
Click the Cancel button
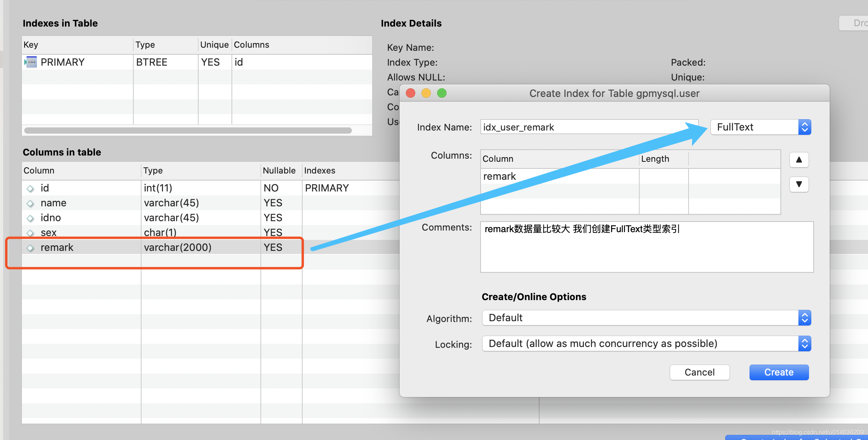point(699,372)
